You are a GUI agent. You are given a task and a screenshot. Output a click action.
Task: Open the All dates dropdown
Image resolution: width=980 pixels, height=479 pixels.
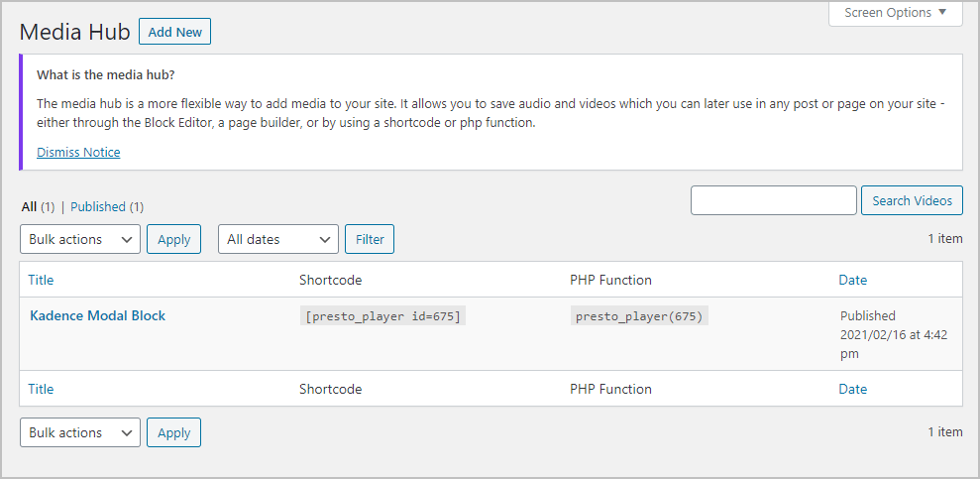(278, 239)
